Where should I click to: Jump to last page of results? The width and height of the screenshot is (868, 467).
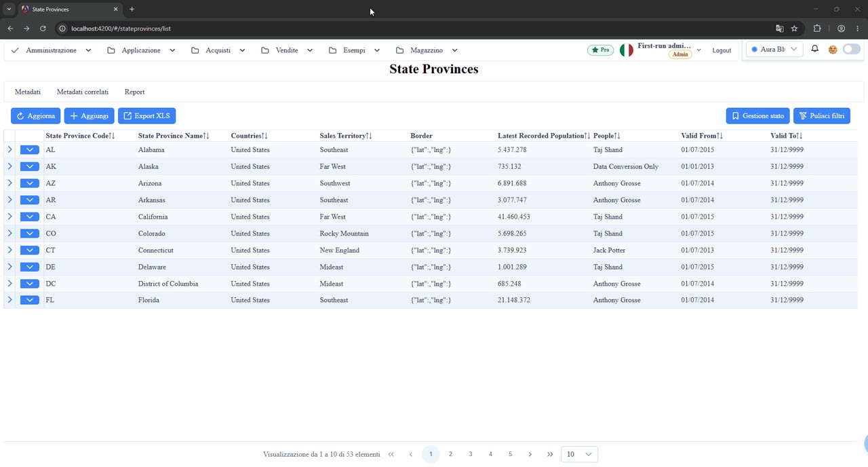pyautogui.click(x=550, y=454)
